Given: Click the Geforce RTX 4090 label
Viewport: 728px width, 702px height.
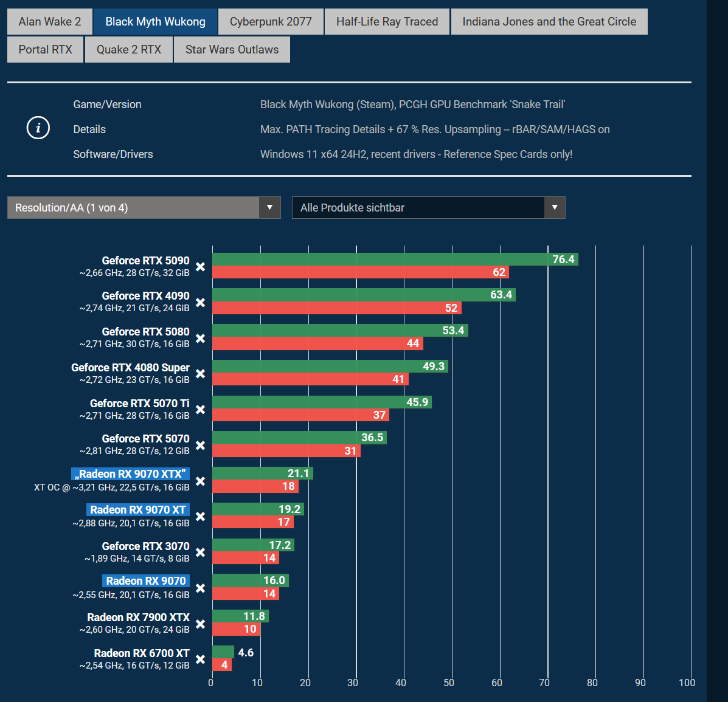Looking at the screenshot, I should [x=145, y=295].
